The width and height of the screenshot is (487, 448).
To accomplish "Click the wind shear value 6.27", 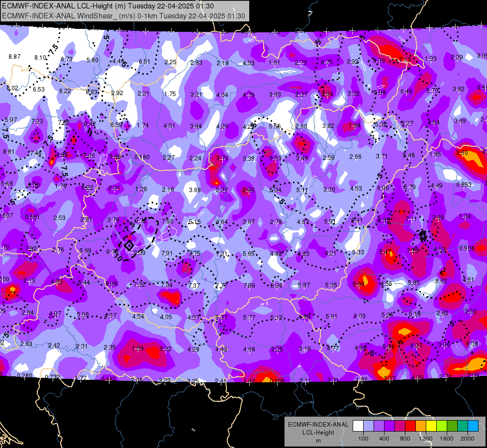I will coord(416,346).
